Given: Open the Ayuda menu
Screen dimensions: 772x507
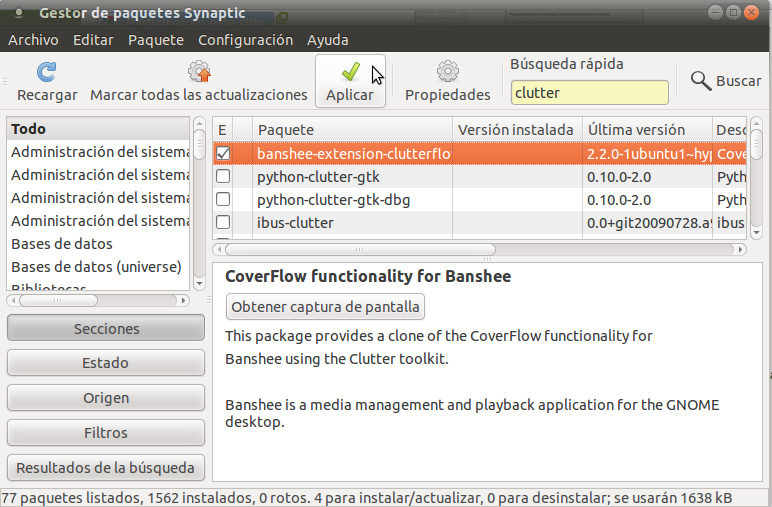Looking at the screenshot, I should [x=327, y=40].
